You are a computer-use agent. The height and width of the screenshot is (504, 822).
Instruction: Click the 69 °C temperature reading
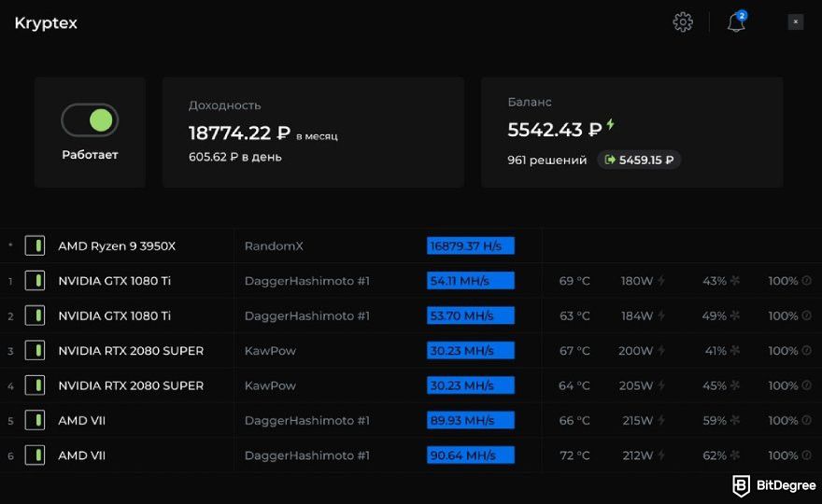point(574,281)
